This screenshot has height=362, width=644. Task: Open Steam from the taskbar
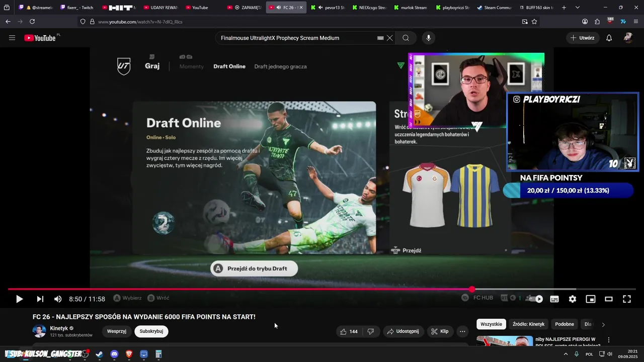[100, 354]
